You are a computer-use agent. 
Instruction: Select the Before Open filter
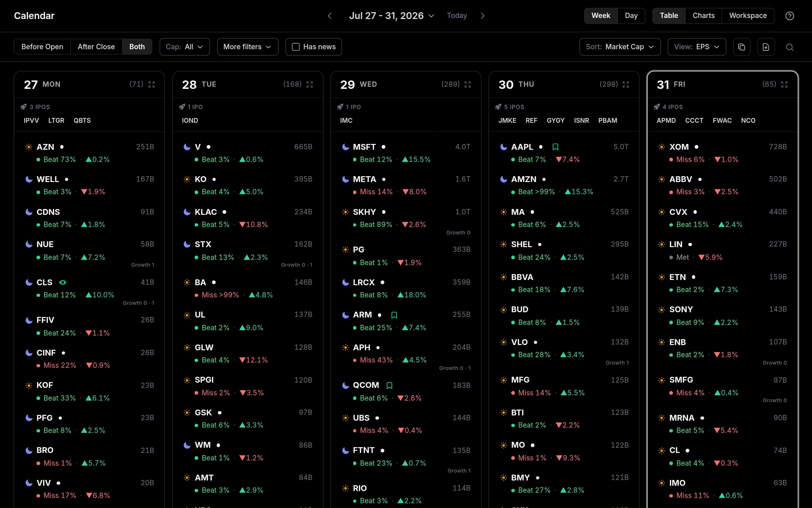coord(42,47)
